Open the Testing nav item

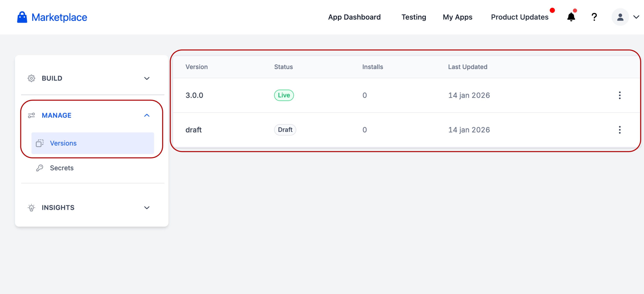(x=414, y=17)
